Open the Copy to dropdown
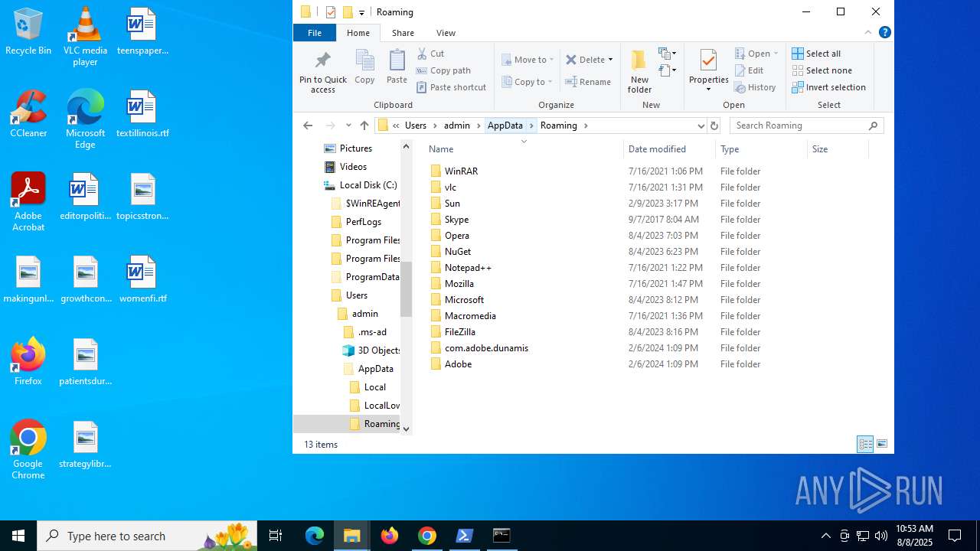Image resolution: width=980 pixels, height=551 pixels. (528, 82)
